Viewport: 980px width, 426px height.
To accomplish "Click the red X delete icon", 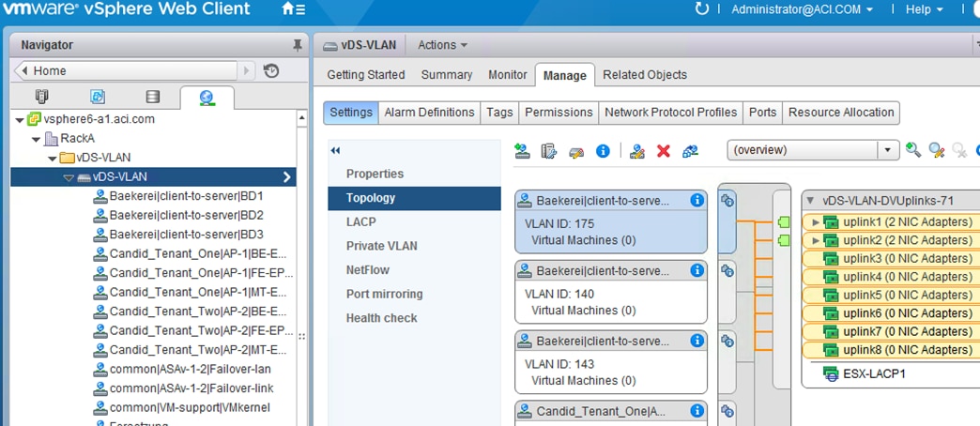I will [664, 151].
